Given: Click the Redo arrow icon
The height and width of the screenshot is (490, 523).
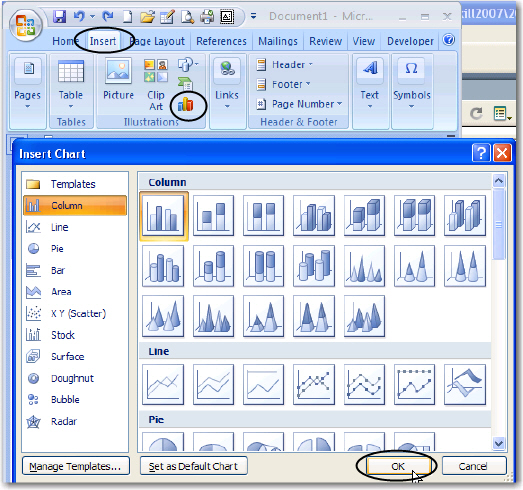Looking at the screenshot, I should point(107,16).
